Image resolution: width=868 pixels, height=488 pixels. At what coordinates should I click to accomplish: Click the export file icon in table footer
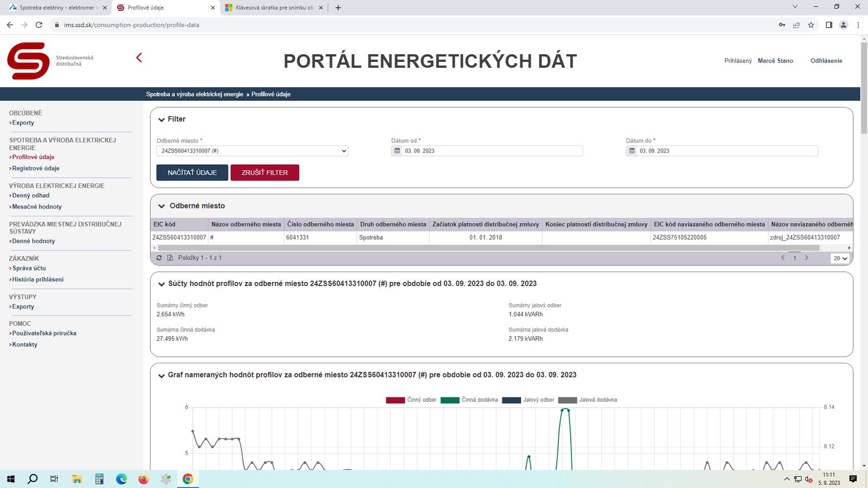click(x=170, y=258)
